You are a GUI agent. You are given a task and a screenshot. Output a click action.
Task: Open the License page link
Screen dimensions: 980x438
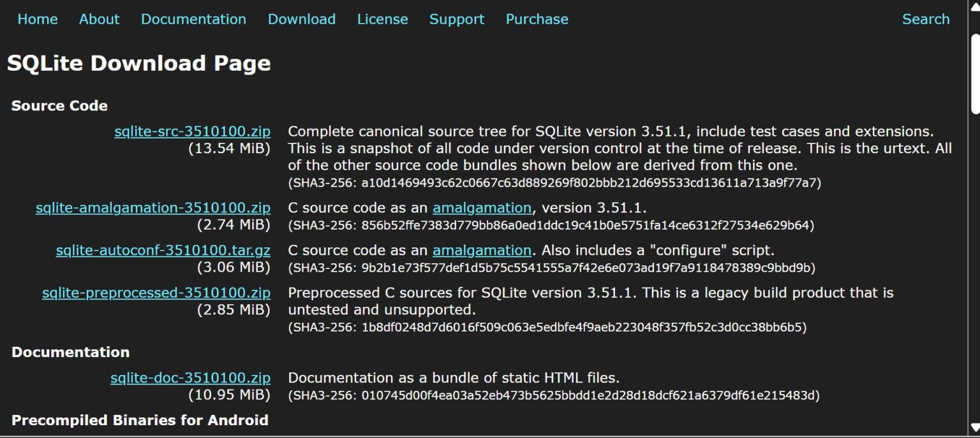click(x=382, y=19)
